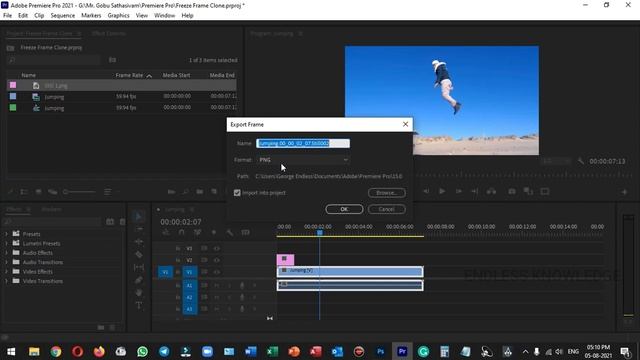Click New Bin icon in Project panel footer
The image size is (640, 360).
pos(200,192)
